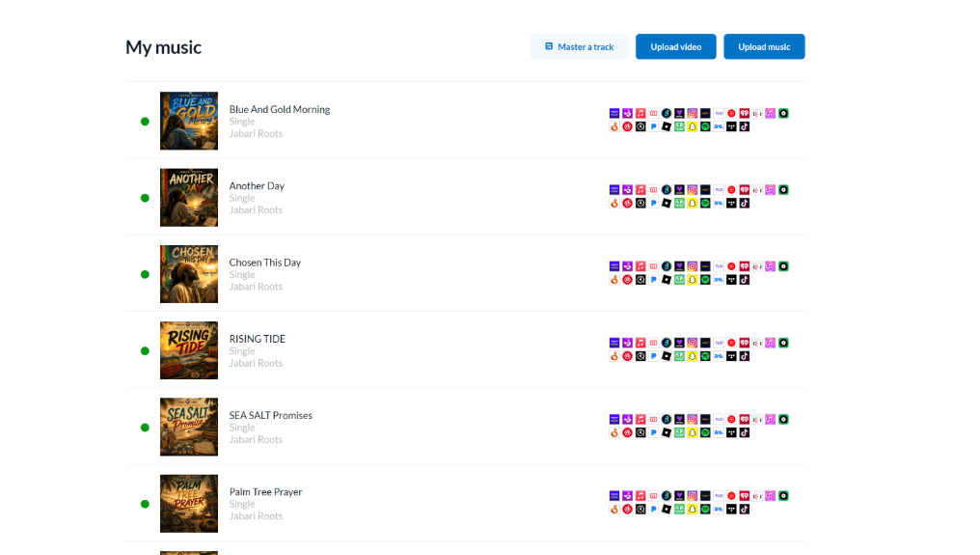Click Qobuz icon in RISING TIDE row
This screenshot has height=555, width=980.
640,356
